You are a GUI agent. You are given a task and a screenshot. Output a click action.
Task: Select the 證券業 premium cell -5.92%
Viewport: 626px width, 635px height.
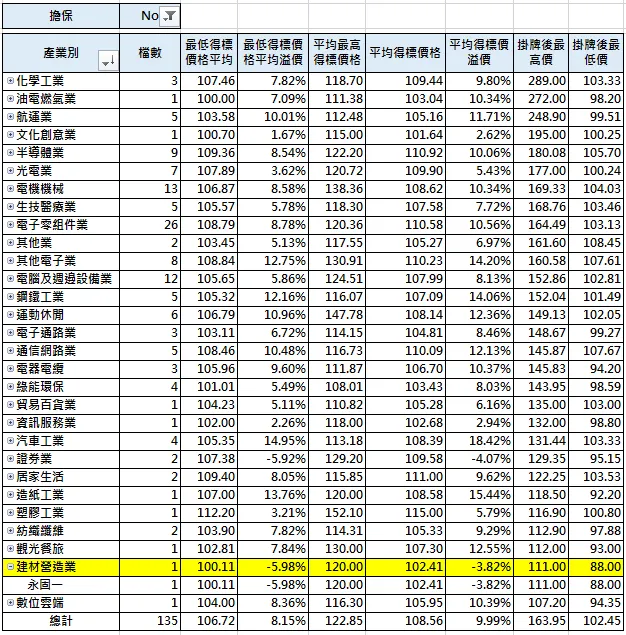(273, 459)
